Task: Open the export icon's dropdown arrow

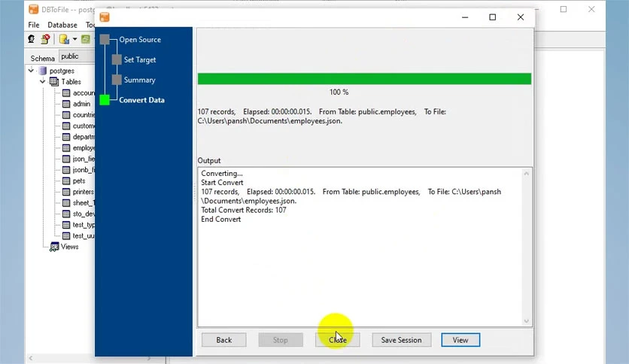Action: click(x=74, y=39)
